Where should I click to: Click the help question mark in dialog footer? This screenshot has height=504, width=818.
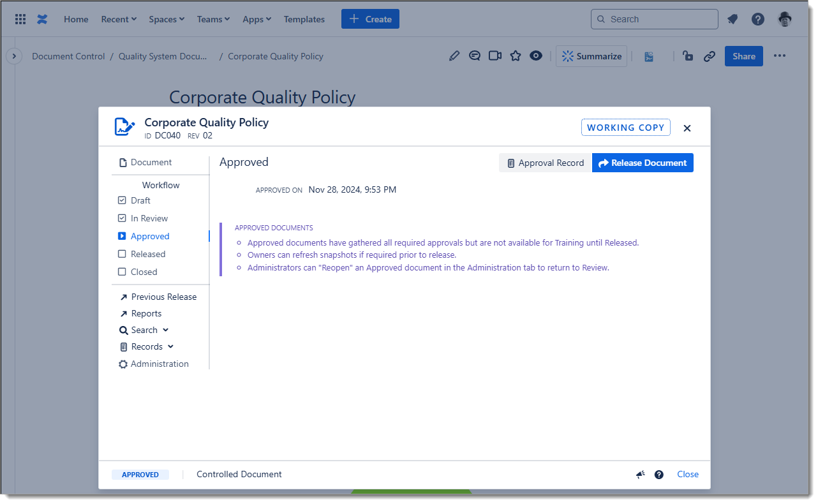tap(659, 475)
